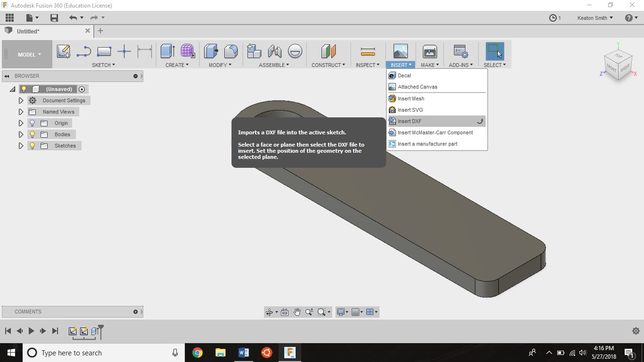
Task: Open the CREATE dropdown menu
Action: click(x=177, y=65)
